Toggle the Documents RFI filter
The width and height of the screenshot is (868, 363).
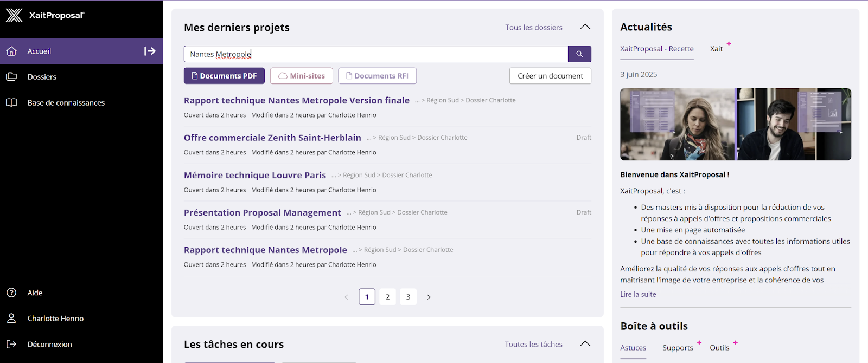[x=377, y=76]
